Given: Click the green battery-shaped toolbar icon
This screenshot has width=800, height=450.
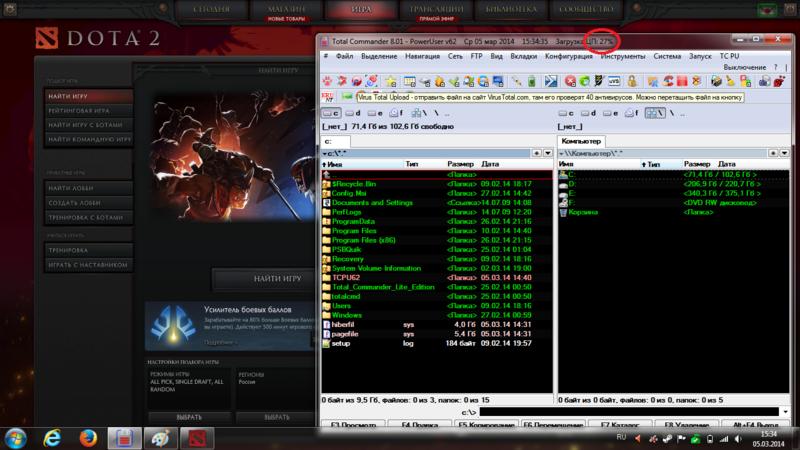Looking at the screenshot, I should coord(532,81).
